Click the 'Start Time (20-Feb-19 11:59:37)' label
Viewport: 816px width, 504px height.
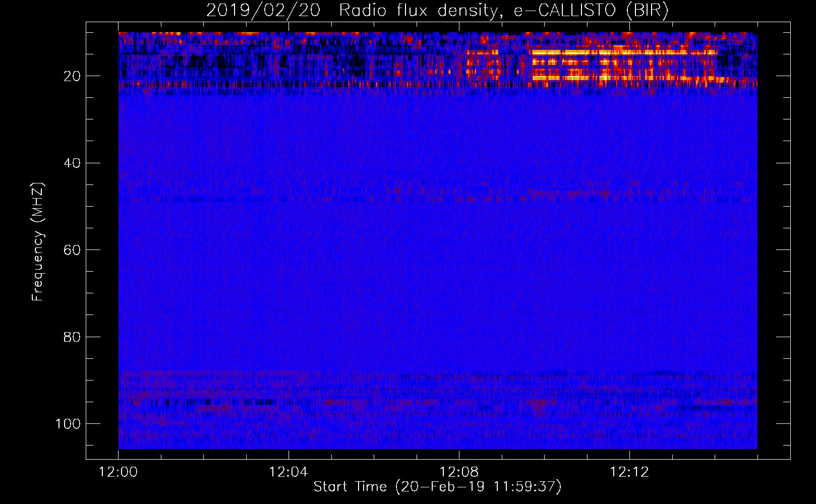pos(438,487)
